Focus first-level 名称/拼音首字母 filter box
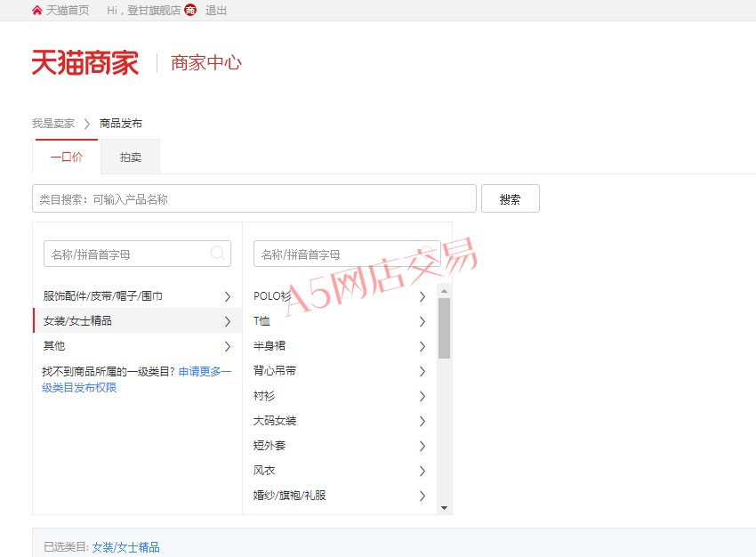 point(137,254)
